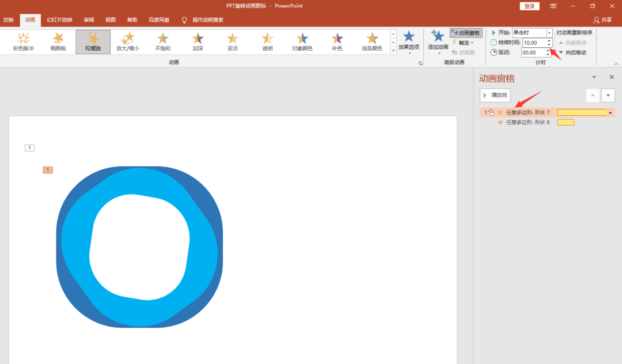Choose the 放大/缩小 animation effect
Image resolution: width=622 pixels, height=364 pixels.
pyautogui.click(x=128, y=41)
